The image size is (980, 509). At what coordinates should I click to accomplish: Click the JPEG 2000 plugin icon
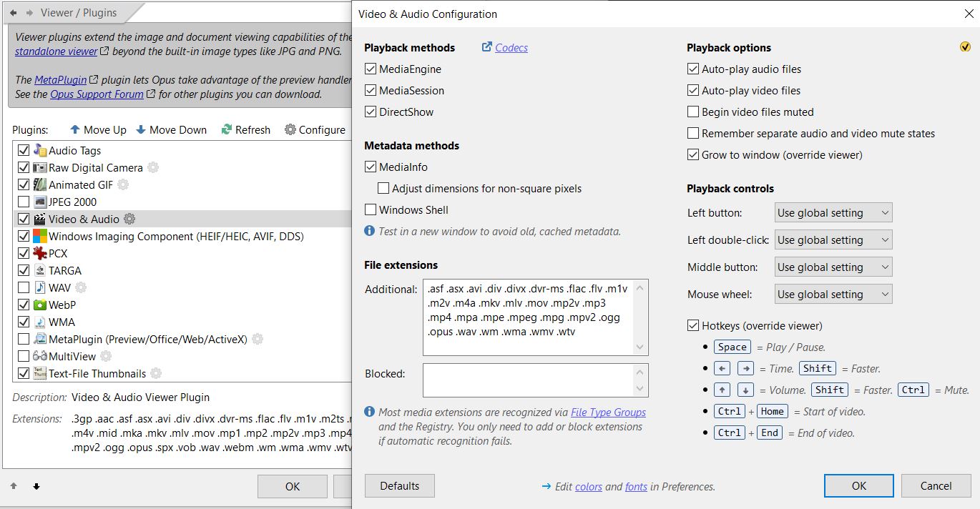pyautogui.click(x=40, y=202)
